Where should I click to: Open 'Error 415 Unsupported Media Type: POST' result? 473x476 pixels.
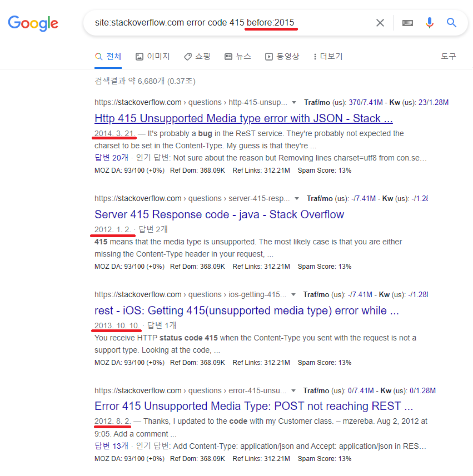(x=253, y=406)
